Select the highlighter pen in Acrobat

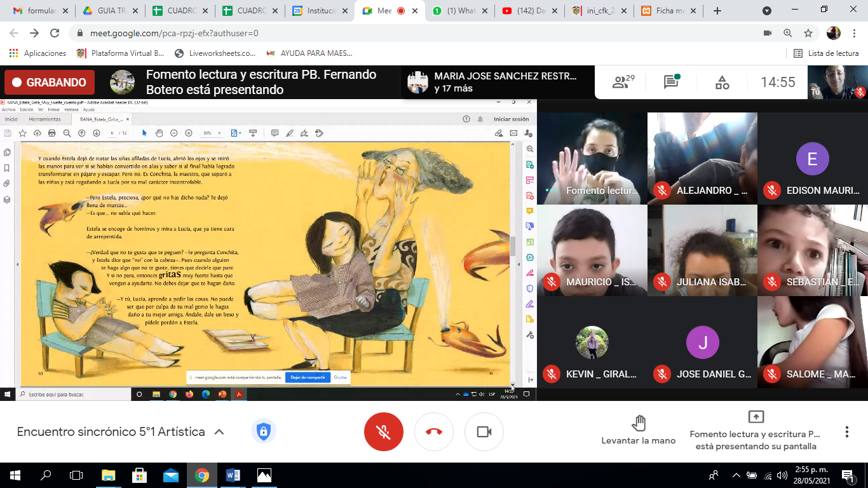pyautogui.click(x=290, y=133)
